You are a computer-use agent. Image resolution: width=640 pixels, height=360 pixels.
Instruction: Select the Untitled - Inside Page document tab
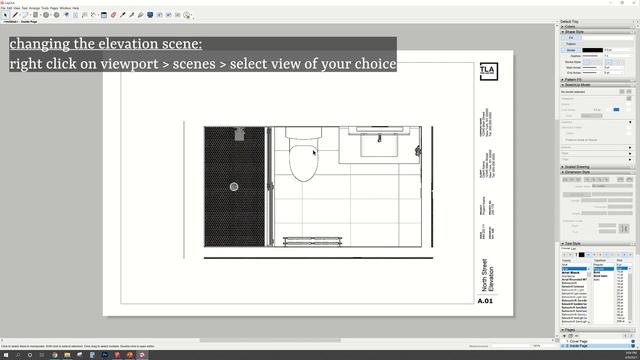(x=20, y=22)
